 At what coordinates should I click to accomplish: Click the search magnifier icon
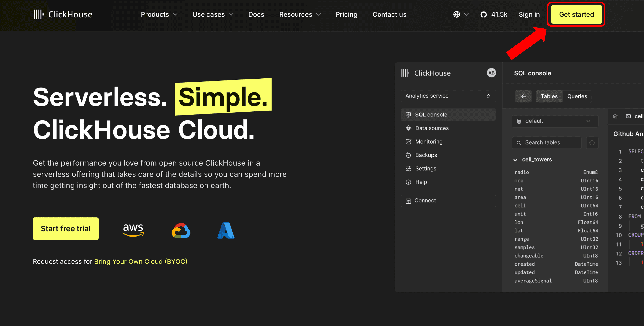(x=519, y=143)
